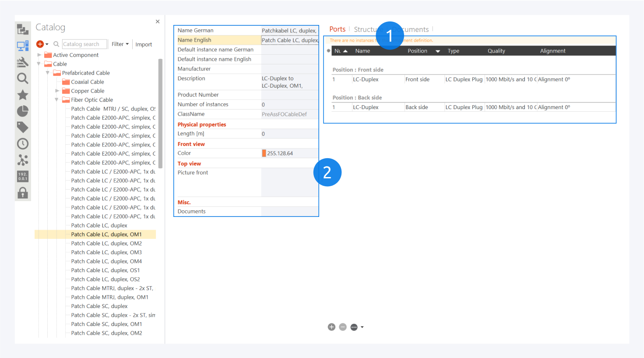Open the pie chart reports icon

coord(22,111)
